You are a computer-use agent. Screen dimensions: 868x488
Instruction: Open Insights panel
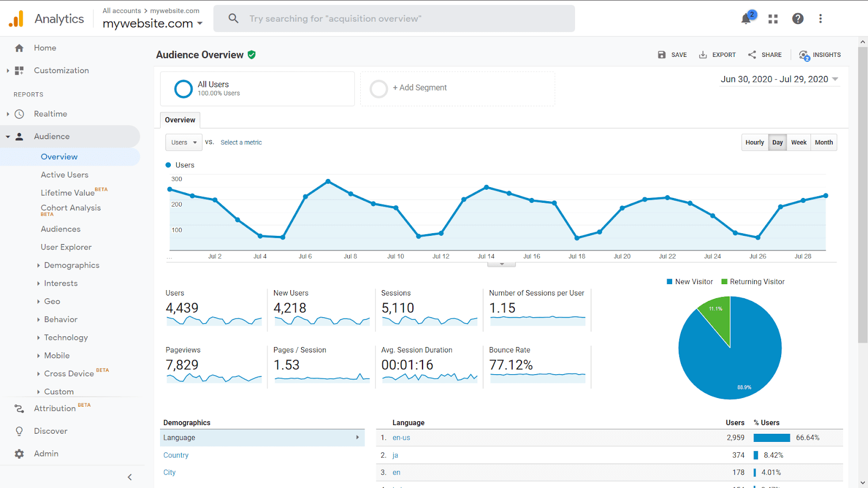[x=820, y=54]
